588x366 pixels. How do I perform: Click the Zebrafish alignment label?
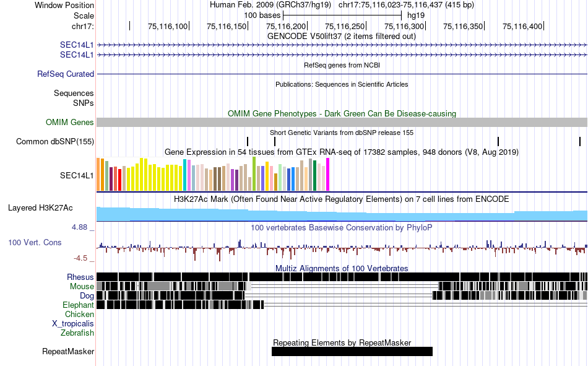point(77,333)
